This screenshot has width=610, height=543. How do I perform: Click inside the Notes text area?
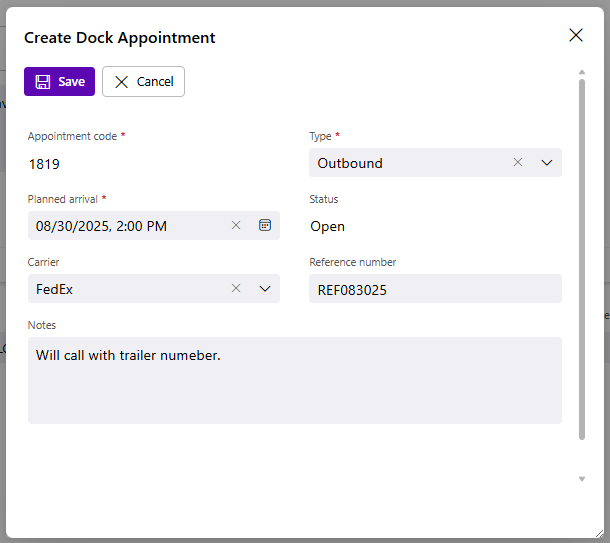[x=294, y=385]
